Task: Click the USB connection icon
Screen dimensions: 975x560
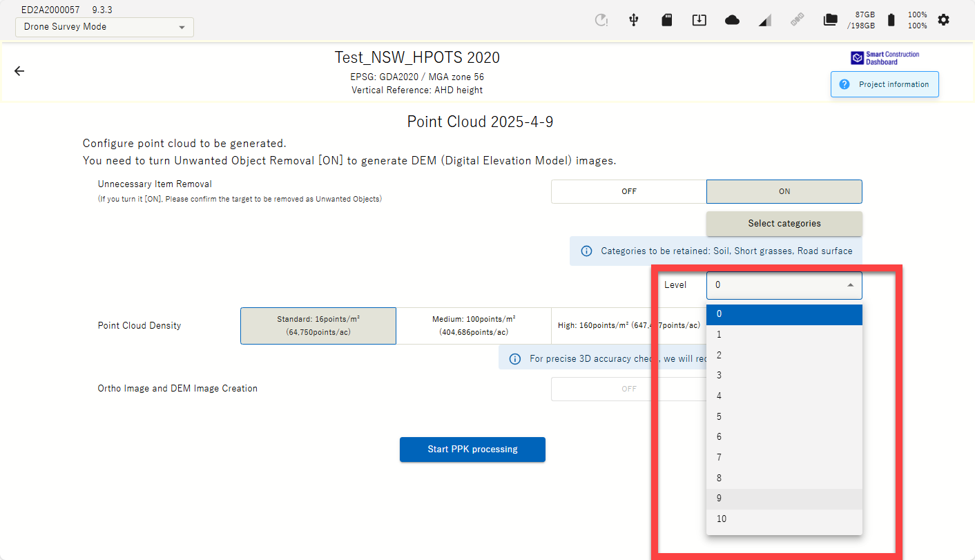Action: click(634, 20)
